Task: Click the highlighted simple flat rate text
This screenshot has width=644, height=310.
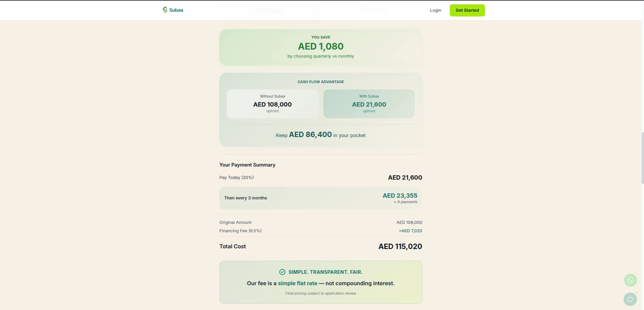Action: (x=298, y=284)
